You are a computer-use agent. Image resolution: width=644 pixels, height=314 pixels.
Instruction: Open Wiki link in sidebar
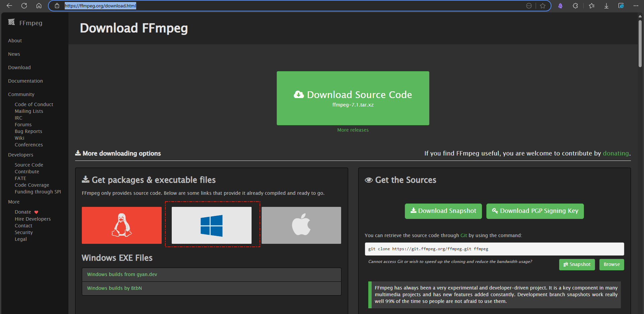pyautogui.click(x=19, y=138)
